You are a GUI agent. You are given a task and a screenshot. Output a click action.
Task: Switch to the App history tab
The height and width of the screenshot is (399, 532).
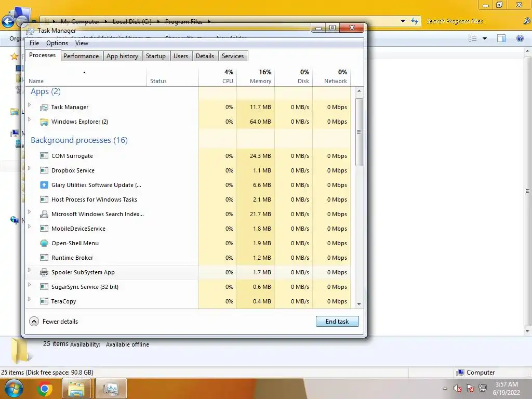[122, 56]
